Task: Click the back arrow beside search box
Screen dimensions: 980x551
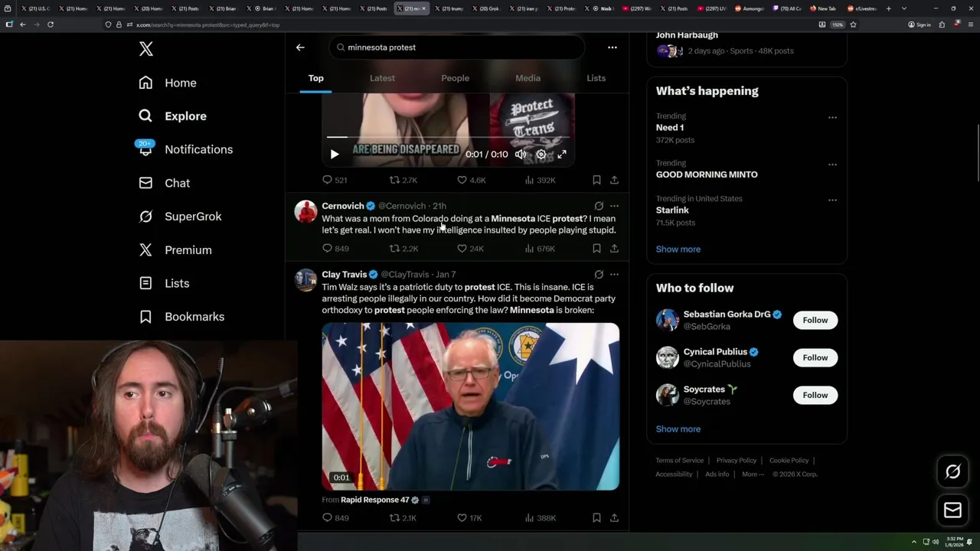Action: click(300, 47)
